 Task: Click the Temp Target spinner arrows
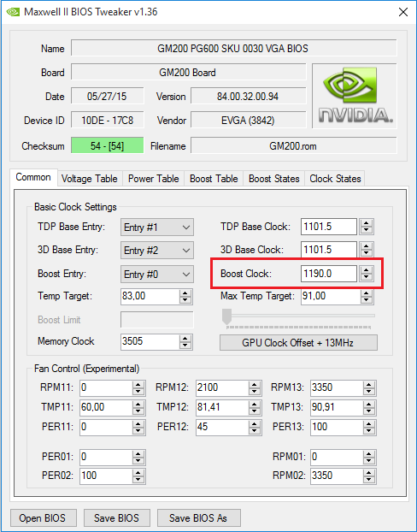click(185, 297)
